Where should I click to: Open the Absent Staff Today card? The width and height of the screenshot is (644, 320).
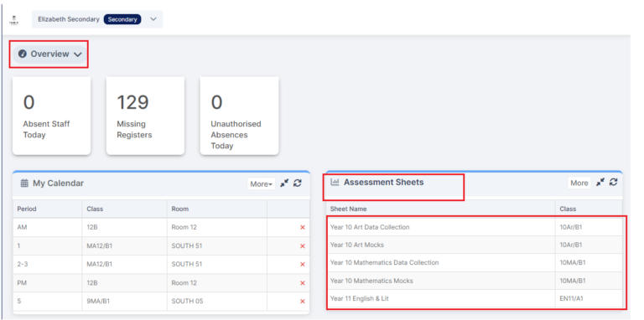click(51, 116)
